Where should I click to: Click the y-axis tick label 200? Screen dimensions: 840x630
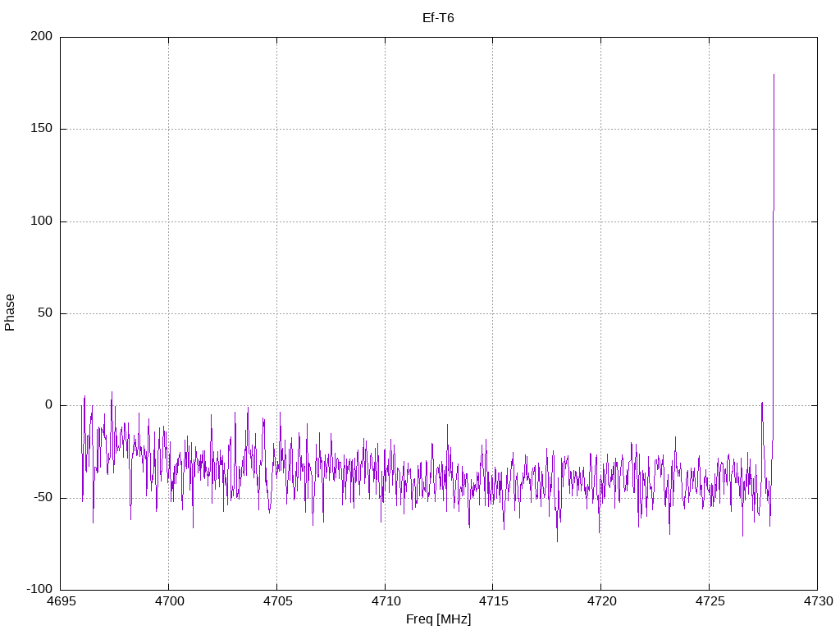[x=42, y=36]
